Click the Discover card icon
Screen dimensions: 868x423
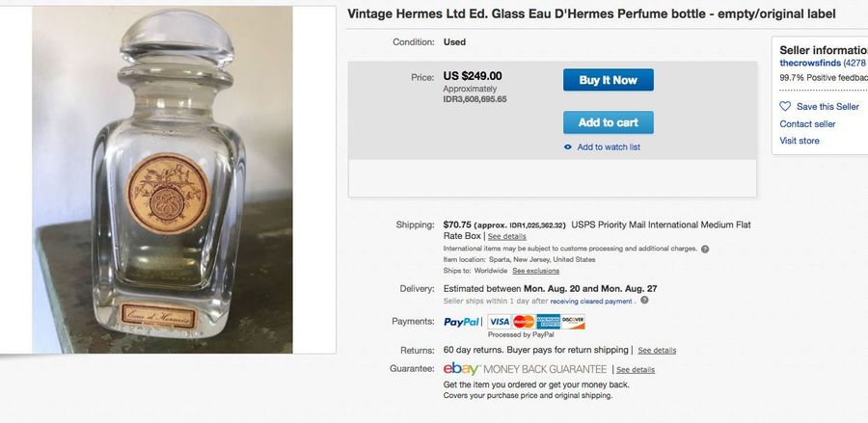[x=573, y=322]
